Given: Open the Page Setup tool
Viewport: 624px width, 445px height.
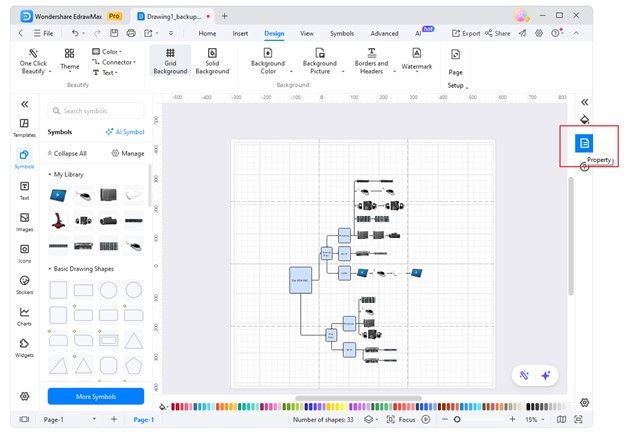Looking at the screenshot, I should click(456, 68).
